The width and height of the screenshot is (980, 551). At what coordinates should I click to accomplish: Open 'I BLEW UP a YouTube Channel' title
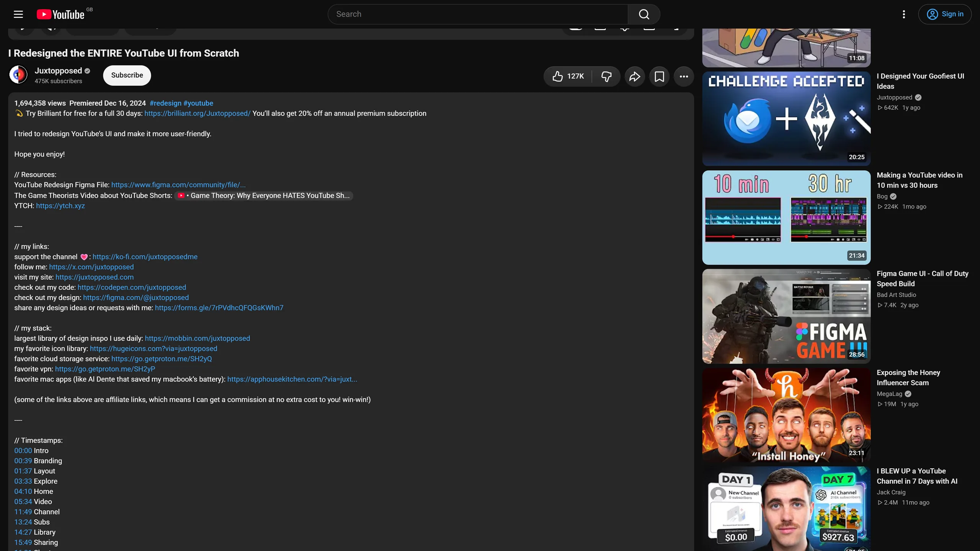tap(917, 476)
